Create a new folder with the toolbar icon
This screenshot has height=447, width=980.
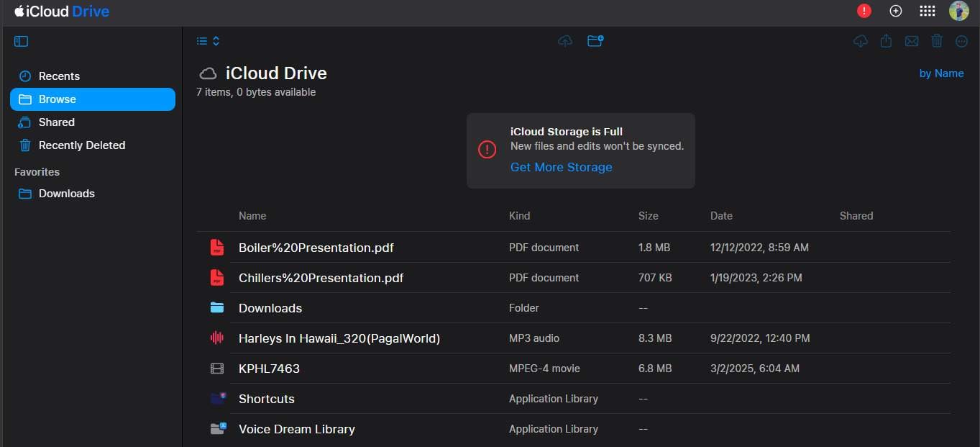(x=595, y=41)
